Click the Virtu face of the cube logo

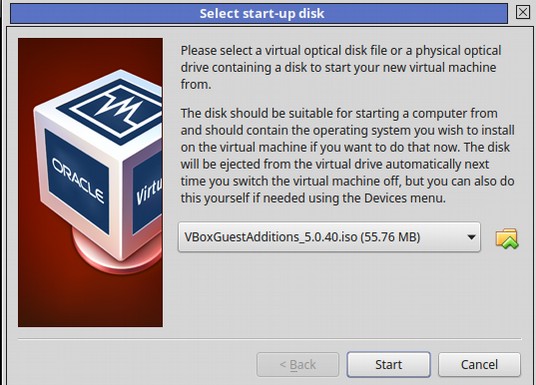tap(147, 191)
